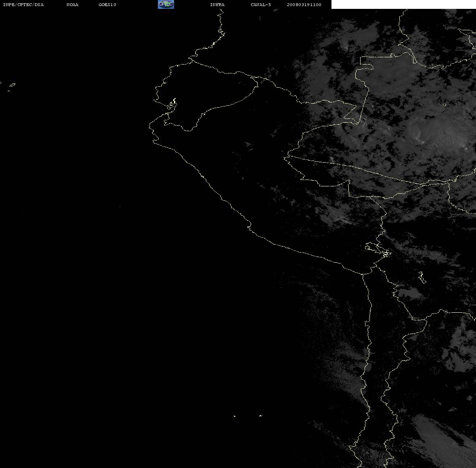Image resolution: width=476 pixels, height=468 pixels.
Task: Select the Lake Poopó outline in Bolivia
Action: 421,277
